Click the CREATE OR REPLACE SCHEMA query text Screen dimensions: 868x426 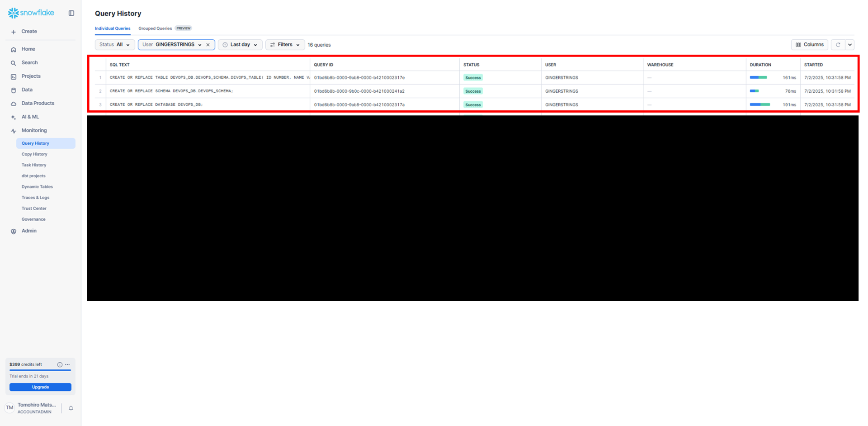[171, 91]
